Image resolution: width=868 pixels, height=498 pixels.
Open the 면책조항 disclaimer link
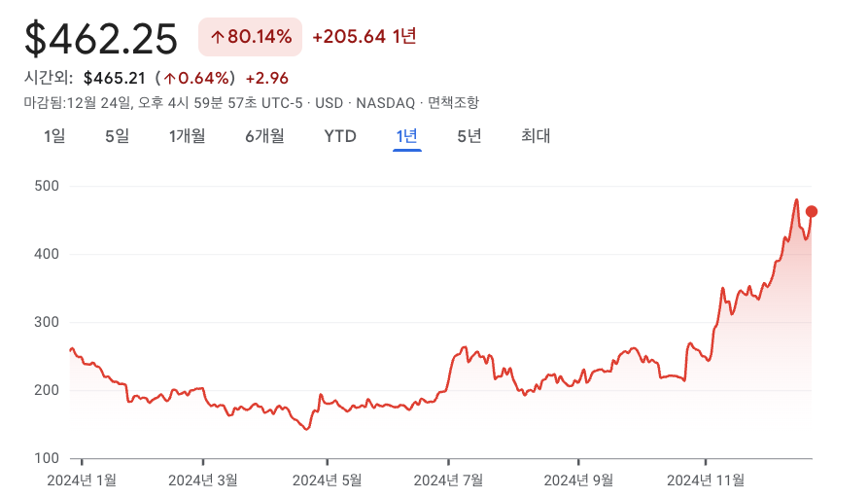pyautogui.click(x=453, y=102)
